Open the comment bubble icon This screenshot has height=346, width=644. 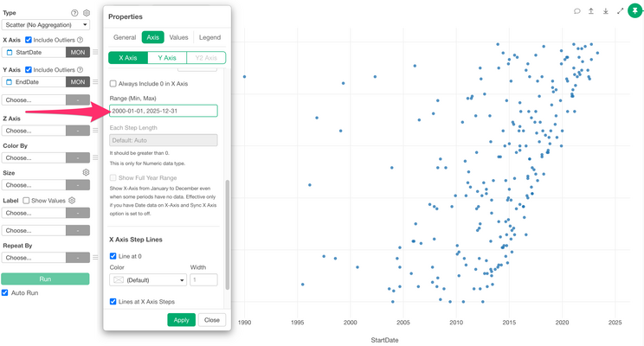click(577, 11)
